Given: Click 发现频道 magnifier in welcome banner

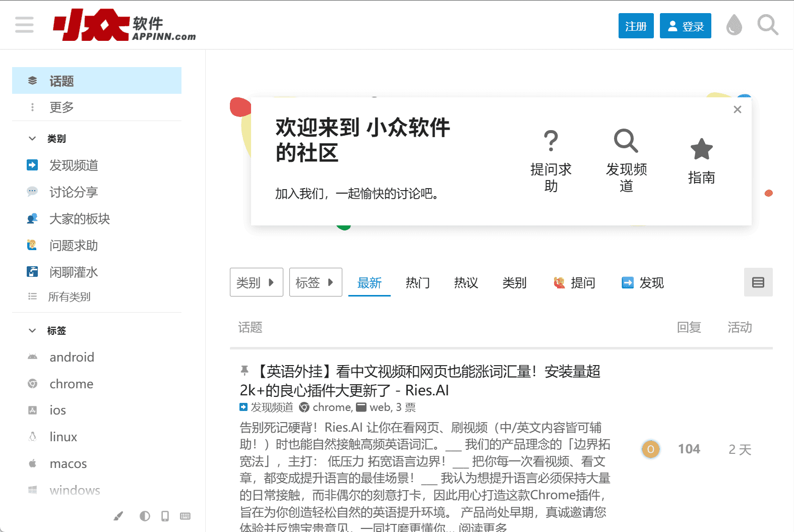Looking at the screenshot, I should coord(626,161).
